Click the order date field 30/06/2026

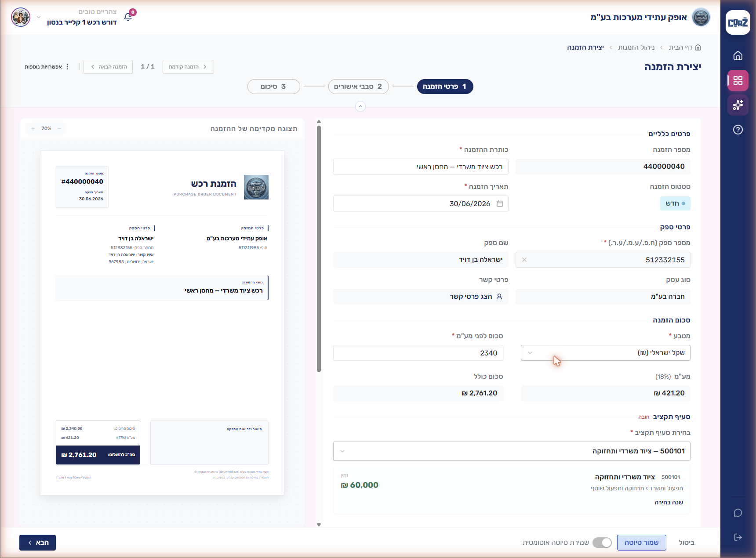pos(421,203)
